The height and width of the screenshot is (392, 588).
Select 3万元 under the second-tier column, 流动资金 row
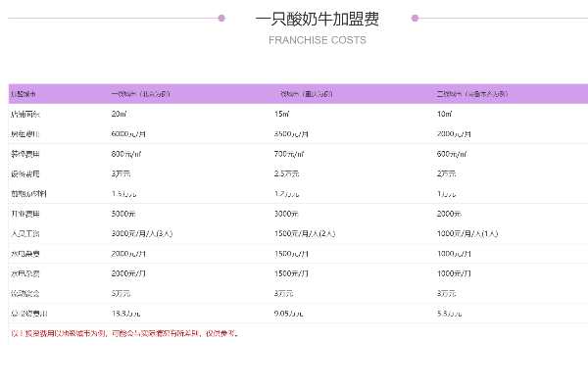[x=283, y=293]
